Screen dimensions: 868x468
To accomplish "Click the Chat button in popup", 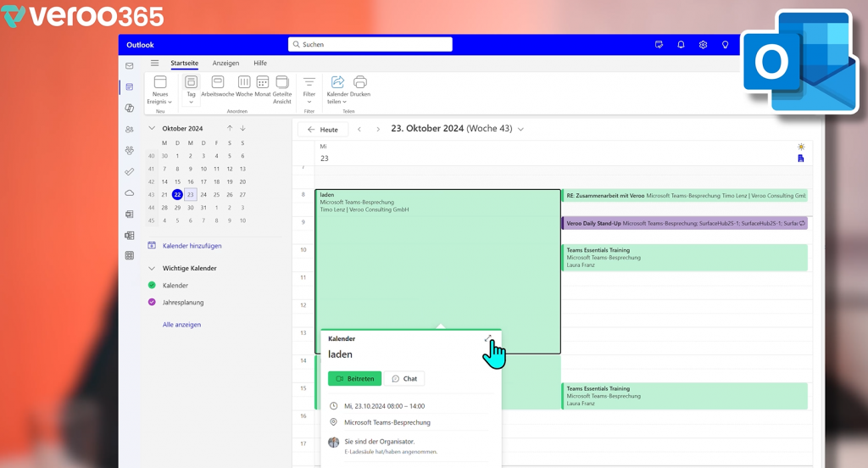I will [404, 379].
